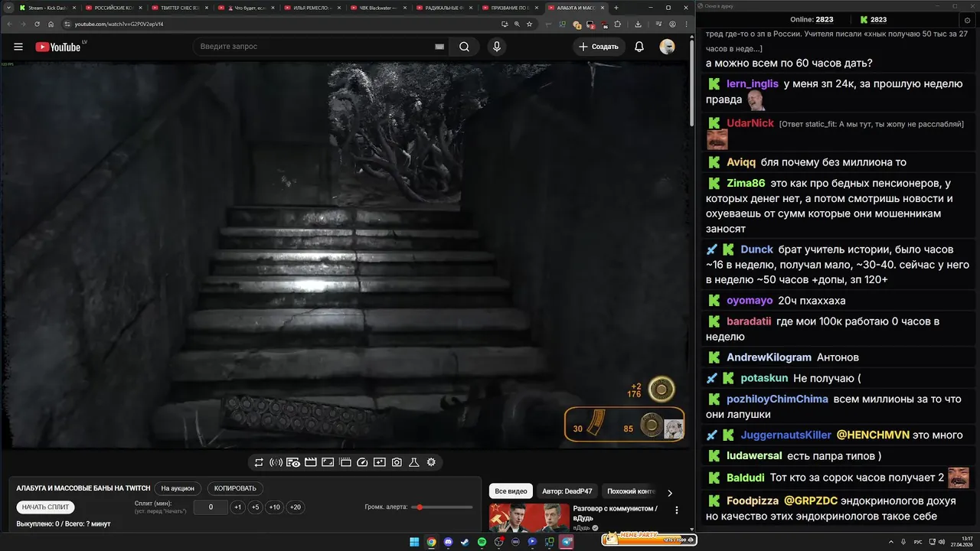Select the Автор: DeadP47 filter chip

click(567, 491)
